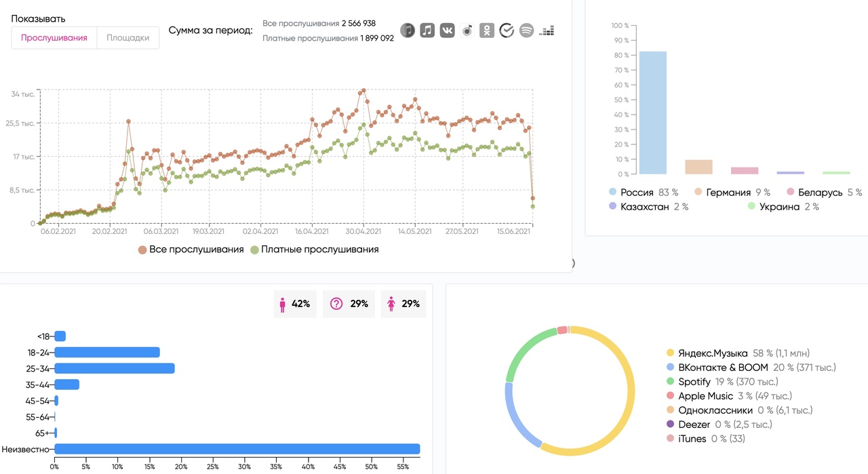Select the Spotify platform icon

[x=526, y=31]
